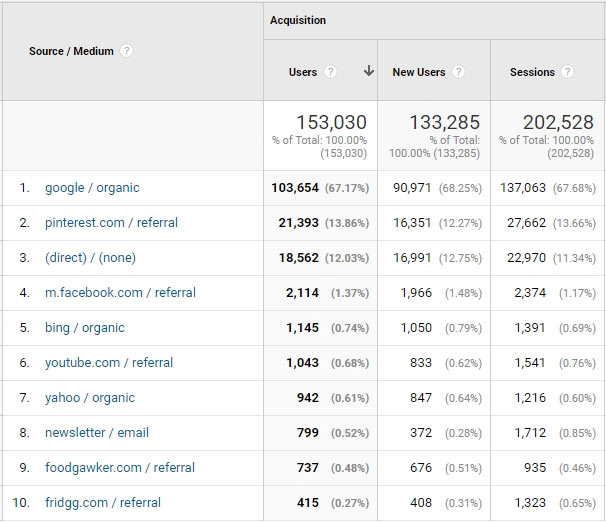Select total new users value 133,285
Image resolution: width=606 pixels, height=523 pixels.
[444, 123]
